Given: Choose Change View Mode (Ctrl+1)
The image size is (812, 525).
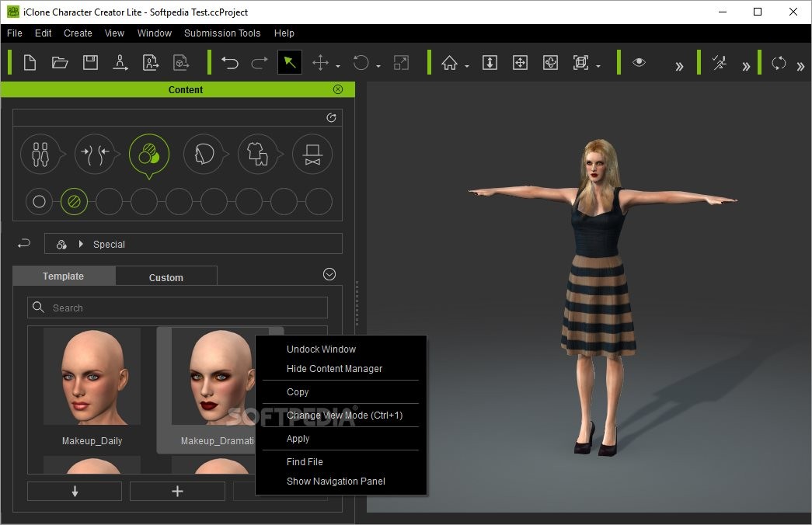Looking at the screenshot, I should (x=345, y=415).
